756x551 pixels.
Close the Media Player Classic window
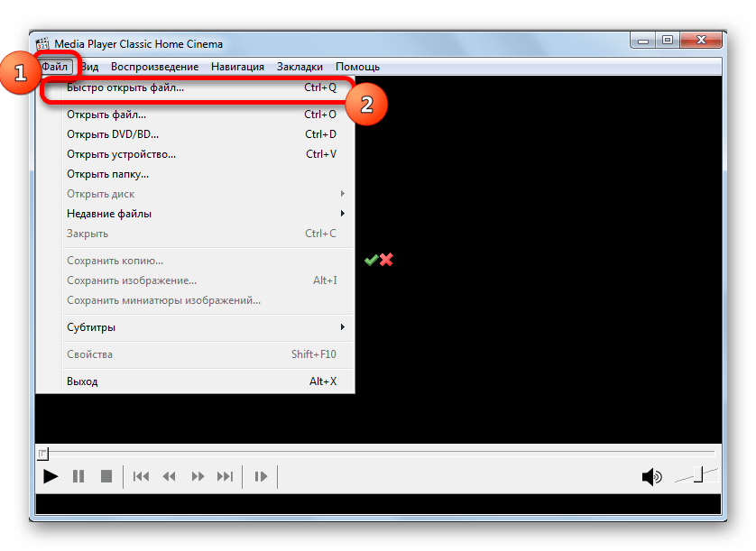tap(701, 41)
